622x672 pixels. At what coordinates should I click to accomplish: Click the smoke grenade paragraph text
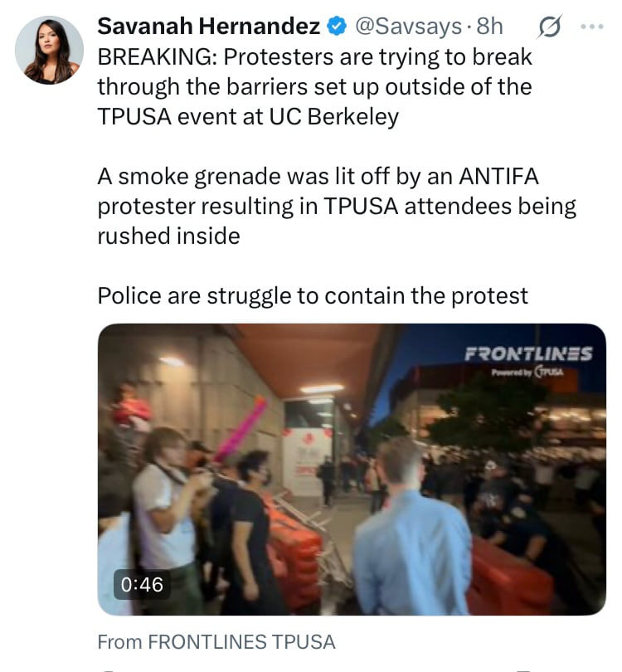pyautogui.click(x=337, y=206)
